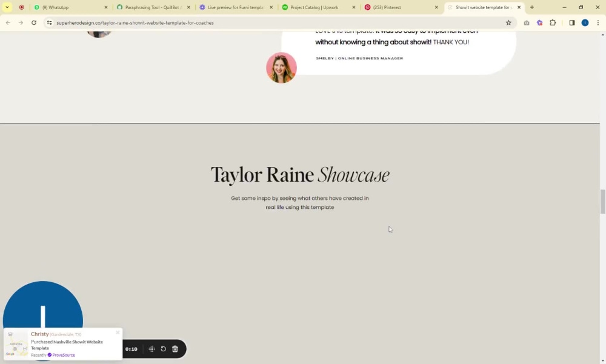Open Chrome's three-dot menu
The height and width of the screenshot is (364, 606).
(x=598, y=23)
